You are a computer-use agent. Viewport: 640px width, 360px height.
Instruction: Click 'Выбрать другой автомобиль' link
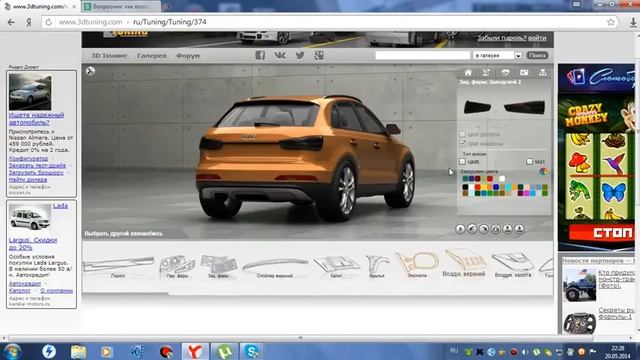124,233
